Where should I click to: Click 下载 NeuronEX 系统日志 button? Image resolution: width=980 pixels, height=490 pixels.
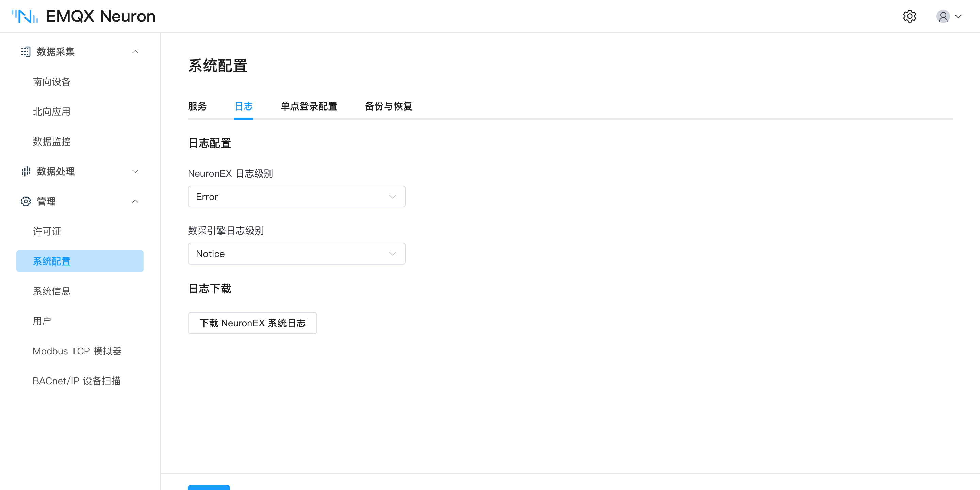[252, 323]
